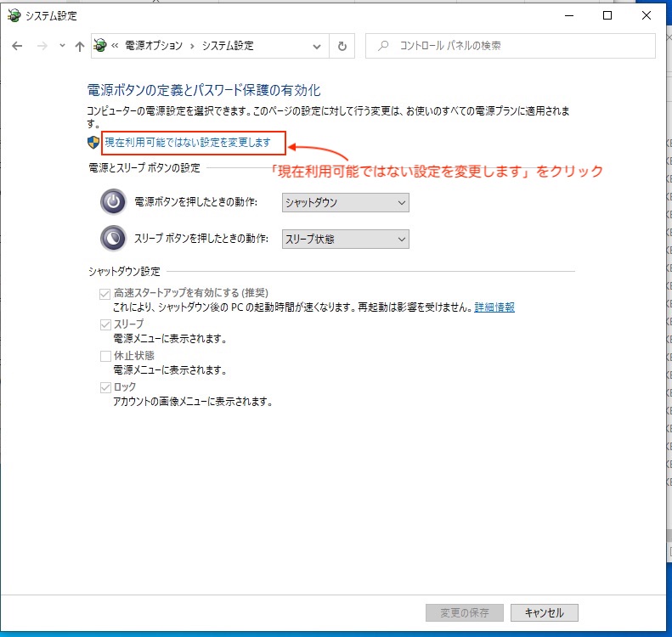Click the コントロール パネルの検索 search field

(510, 46)
